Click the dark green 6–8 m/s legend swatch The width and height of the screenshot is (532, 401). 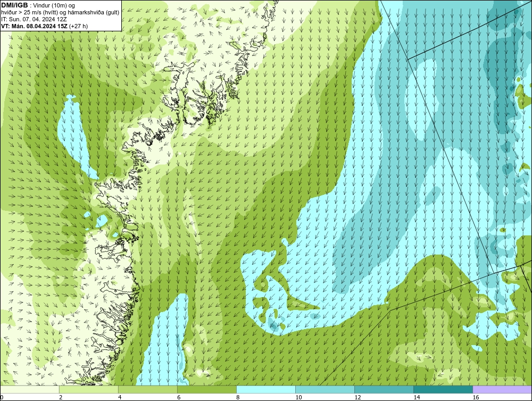(206, 389)
